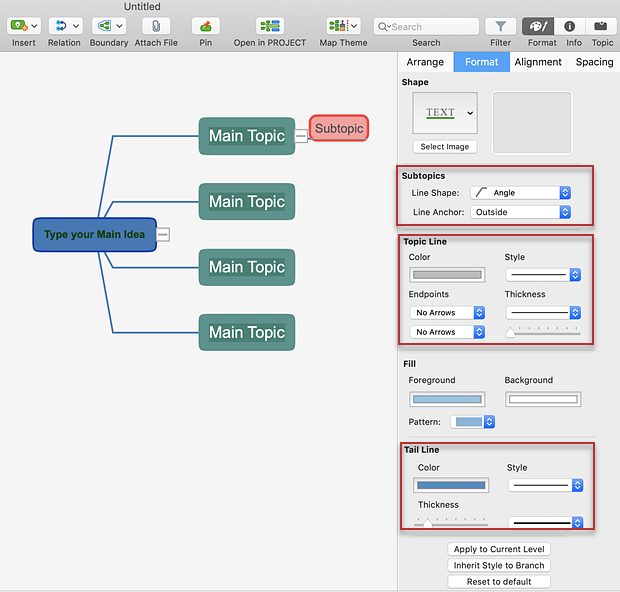This screenshot has height=592, width=620.
Task: Click the Tail Line color swatch
Action: [x=451, y=486]
